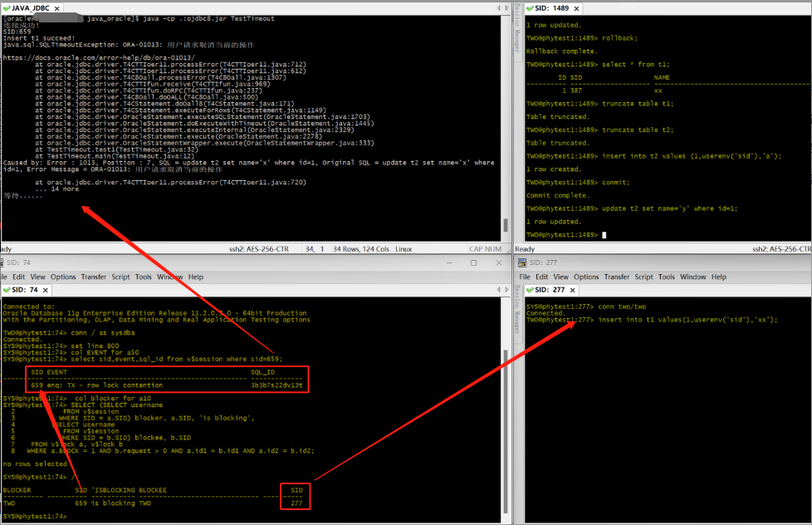This screenshot has height=525, width=812.
Task: Click 'Ready' in SID: 1489 status bar
Action: 525,248
